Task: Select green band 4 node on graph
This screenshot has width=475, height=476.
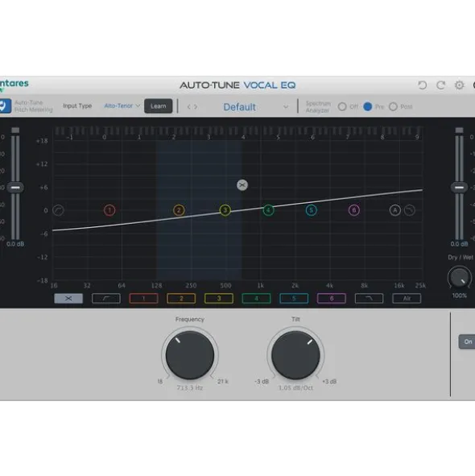Action: [x=268, y=210]
